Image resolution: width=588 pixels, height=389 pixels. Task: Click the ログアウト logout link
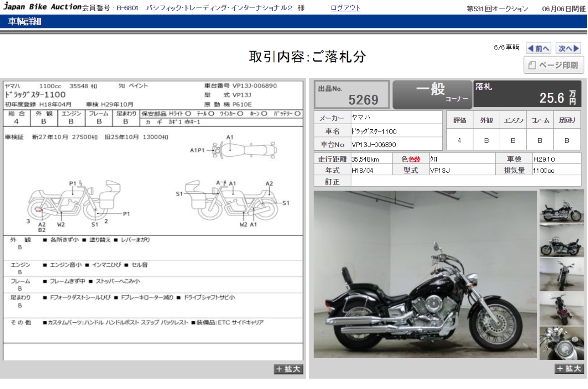point(345,8)
